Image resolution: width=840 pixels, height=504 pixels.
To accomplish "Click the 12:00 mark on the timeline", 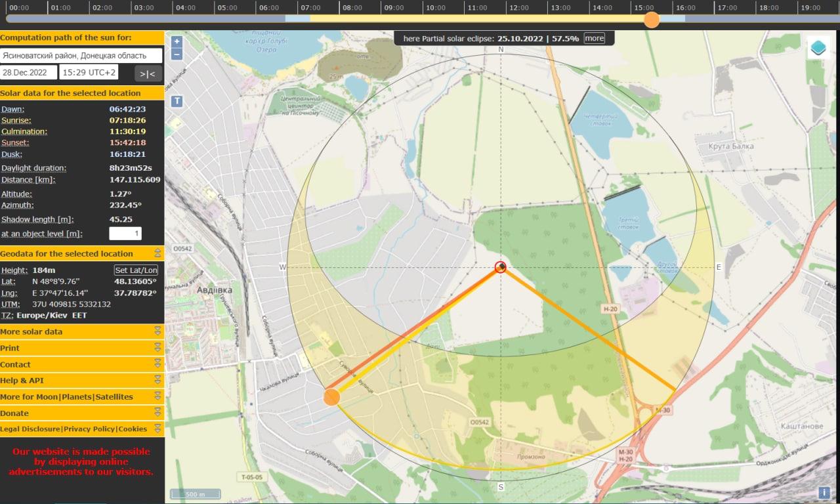I will [x=518, y=8].
